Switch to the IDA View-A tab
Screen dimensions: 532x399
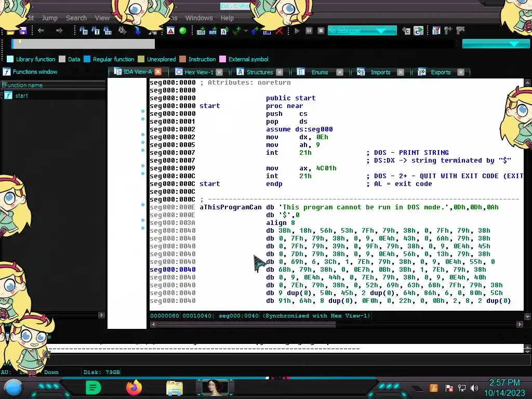[137, 72]
